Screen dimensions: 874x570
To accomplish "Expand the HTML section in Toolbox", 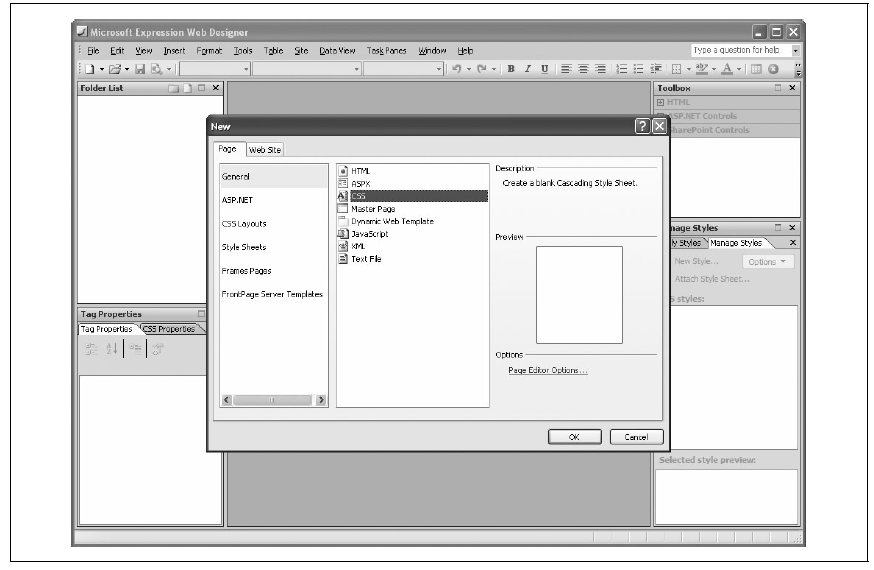I will pyautogui.click(x=661, y=102).
